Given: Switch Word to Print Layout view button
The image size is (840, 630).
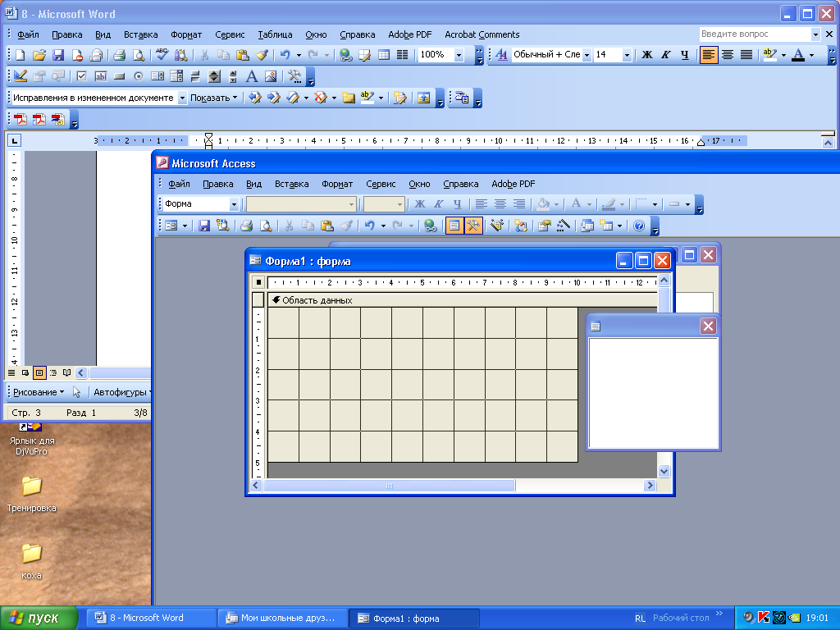Looking at the screenshot, I should tap(39, 372).
